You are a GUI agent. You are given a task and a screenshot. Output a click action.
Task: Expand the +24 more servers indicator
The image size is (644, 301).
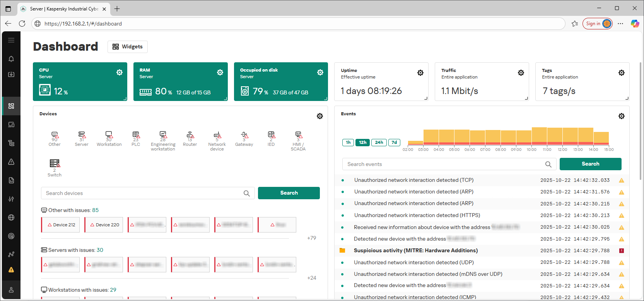pyautogui.click(x=311, y=278)
